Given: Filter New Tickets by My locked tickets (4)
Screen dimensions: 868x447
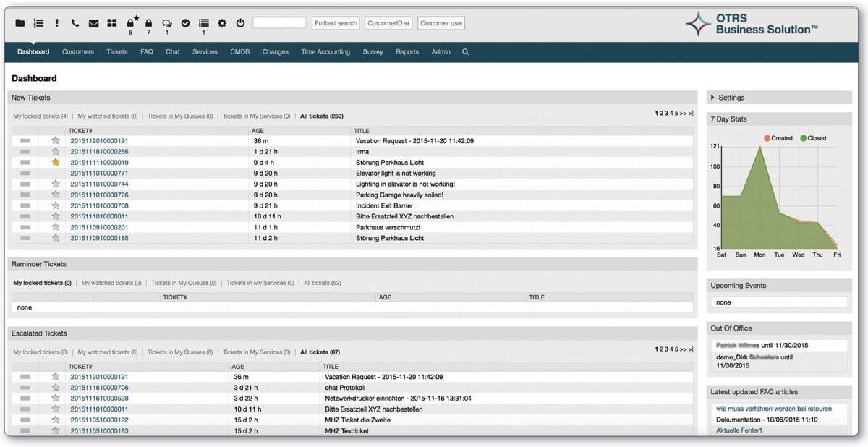Looking at the screenshot, I should point(41,116).
